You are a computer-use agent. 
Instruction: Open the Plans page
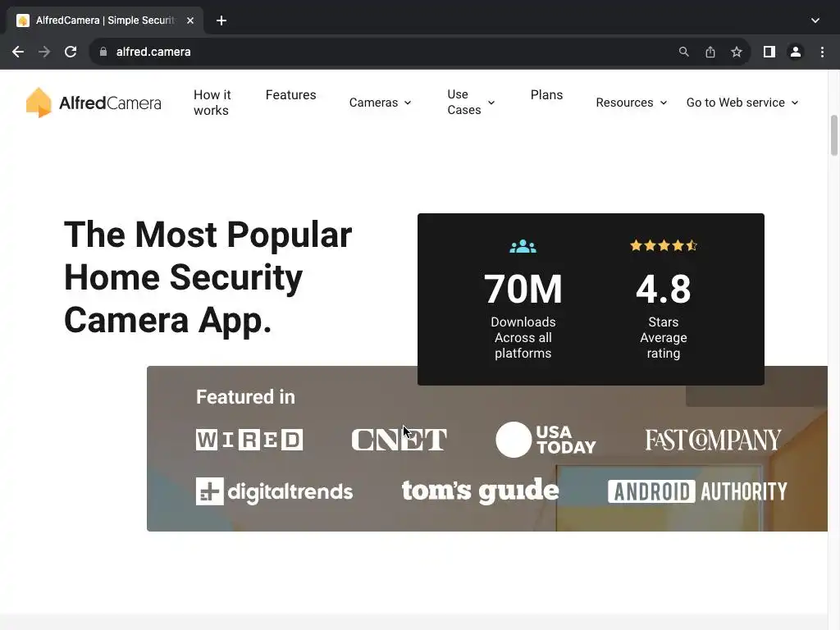click(x=546, y=95)
